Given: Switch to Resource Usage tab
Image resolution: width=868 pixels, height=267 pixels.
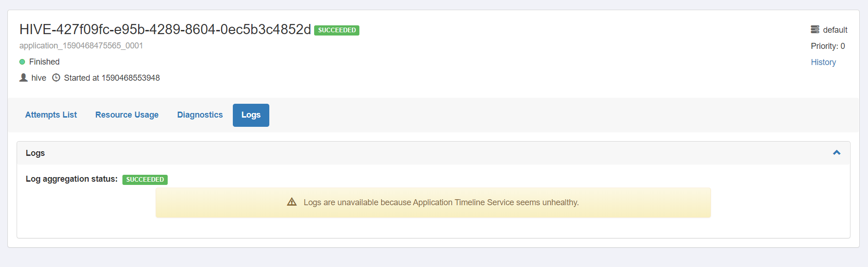Looking at the screenshot, I should click(x=127, y=115).
